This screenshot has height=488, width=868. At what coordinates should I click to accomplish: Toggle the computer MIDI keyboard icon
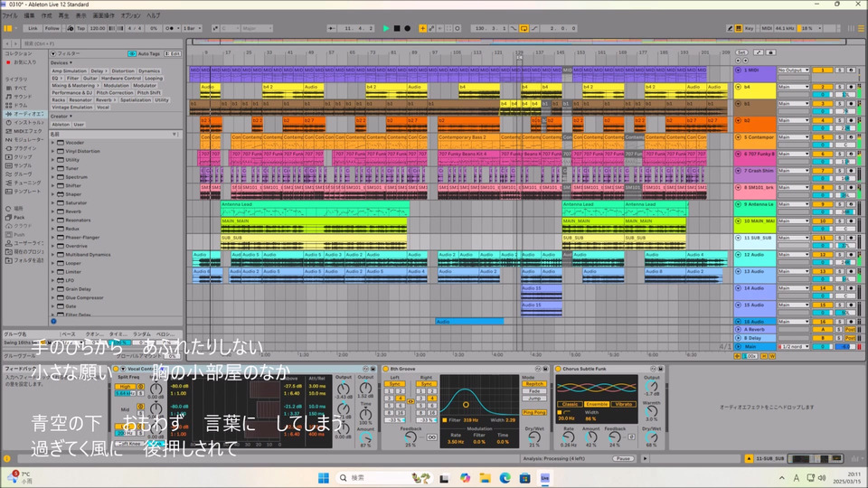point(739,28)
